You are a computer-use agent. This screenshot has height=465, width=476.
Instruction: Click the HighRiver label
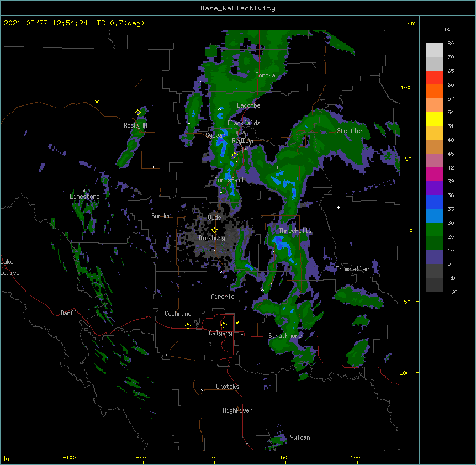(x=237, y=410)
